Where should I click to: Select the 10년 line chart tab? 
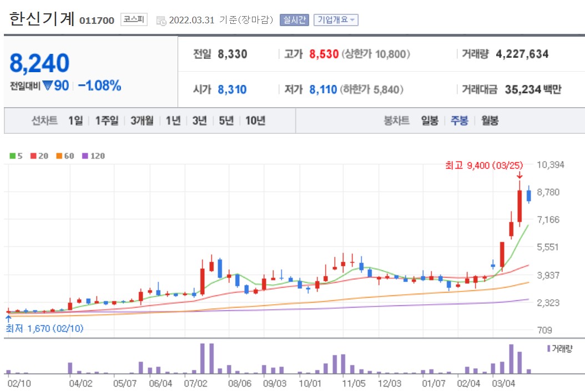tap(255, 120)
